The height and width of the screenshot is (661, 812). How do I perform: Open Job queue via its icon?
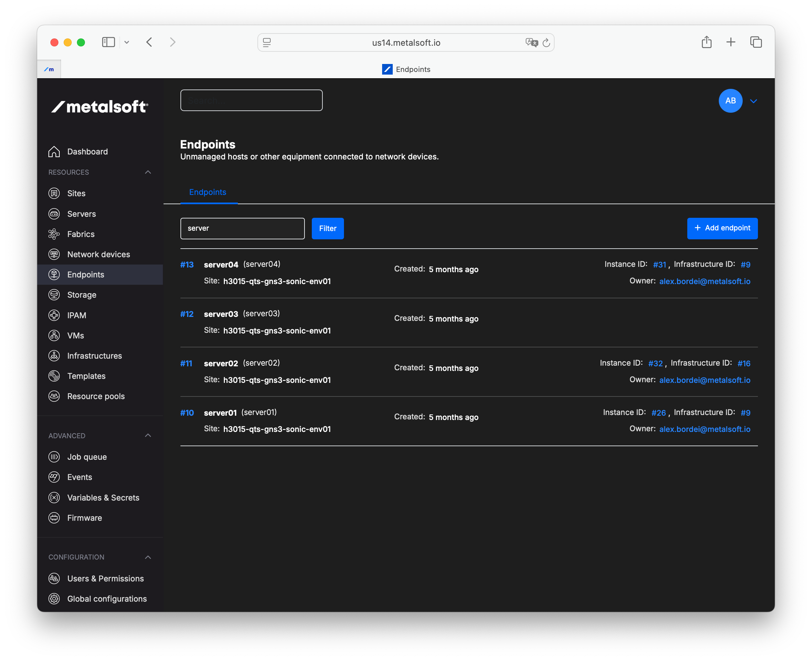[54, 456]
